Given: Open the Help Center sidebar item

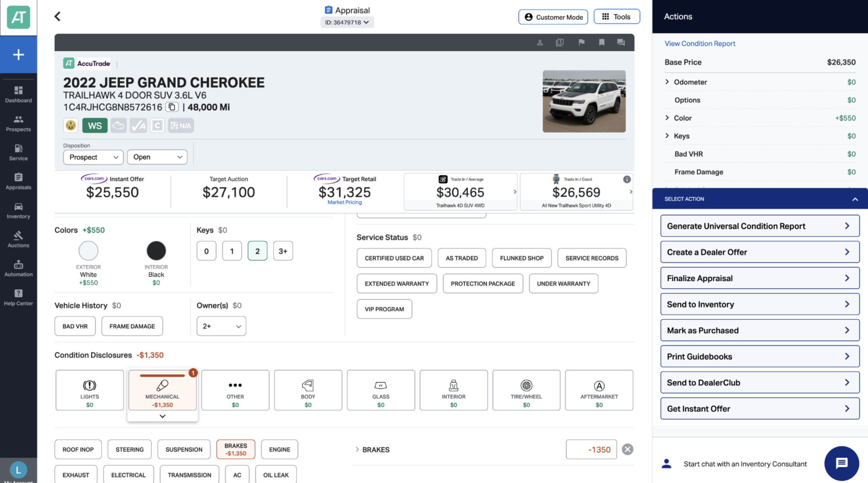Looking at the screenshot, I should [x=18, y=297].
